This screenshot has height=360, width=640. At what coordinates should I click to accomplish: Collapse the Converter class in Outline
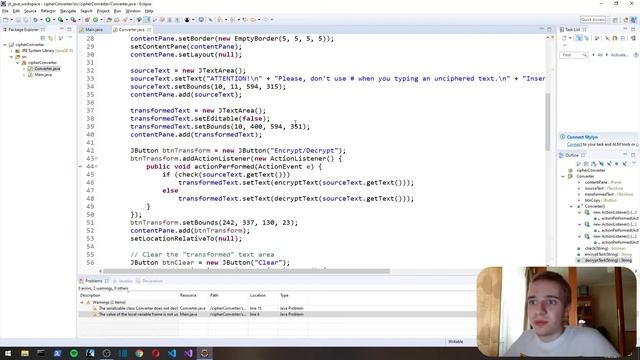coord(564,176)
